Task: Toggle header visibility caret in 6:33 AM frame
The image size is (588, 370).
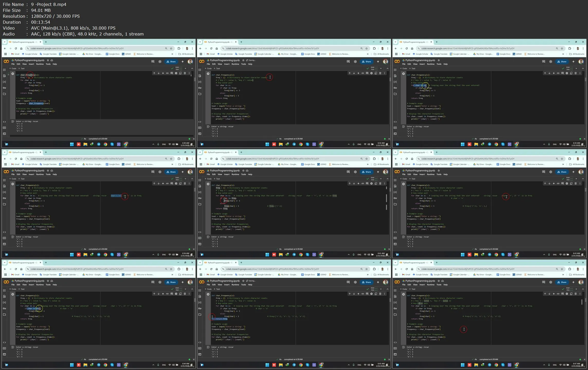Action: (x=583, y=68)
